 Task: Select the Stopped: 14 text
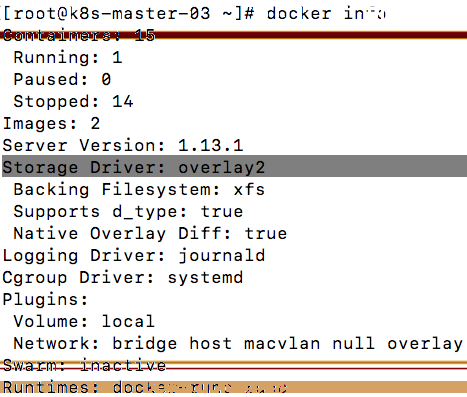coord(73,101)
